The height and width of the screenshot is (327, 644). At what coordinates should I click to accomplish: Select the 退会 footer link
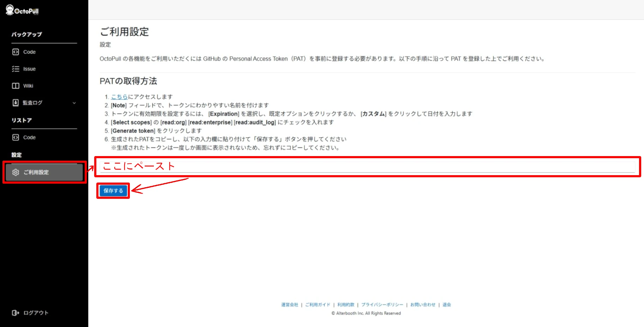(446, 304)
